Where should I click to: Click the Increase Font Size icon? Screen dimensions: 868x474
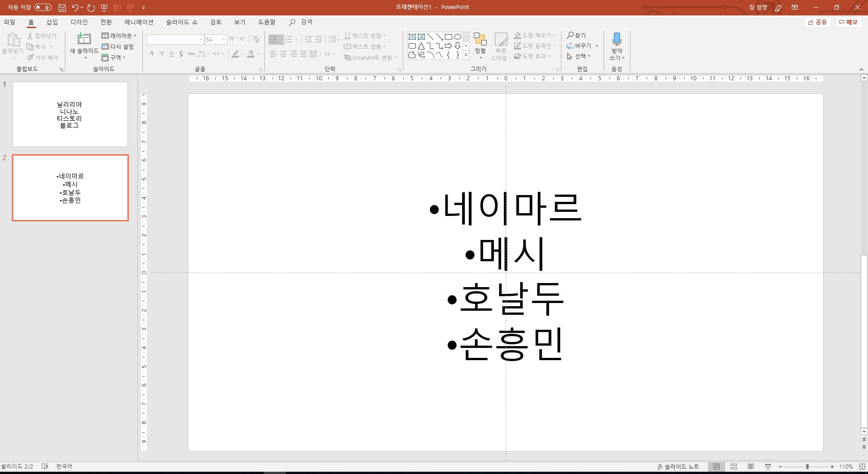tap(232, 39)
